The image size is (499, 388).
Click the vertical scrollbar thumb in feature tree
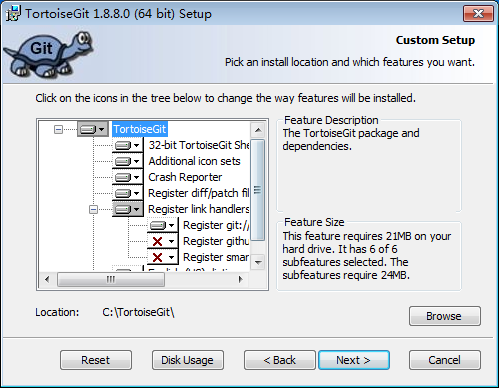point(258,190)
